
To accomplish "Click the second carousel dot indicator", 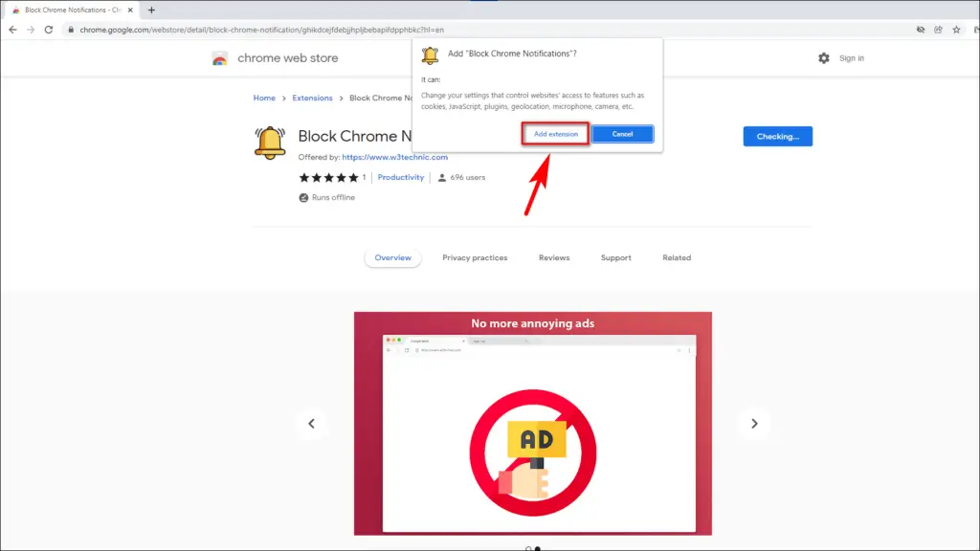I will tap(538, 548).
